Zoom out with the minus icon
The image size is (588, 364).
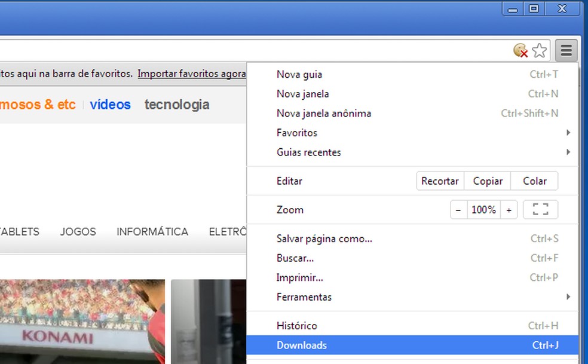pyautogui.click(x=458, y=209)
